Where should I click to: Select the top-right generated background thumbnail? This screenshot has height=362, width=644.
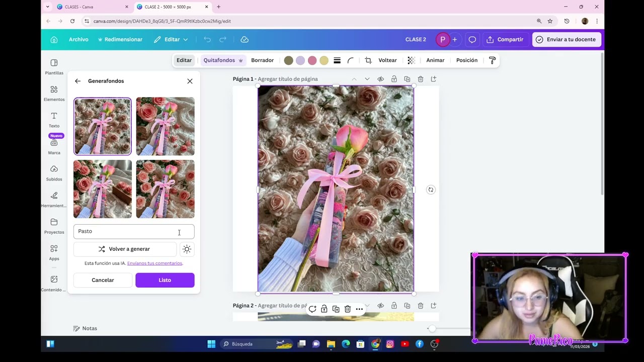[165, 126]
